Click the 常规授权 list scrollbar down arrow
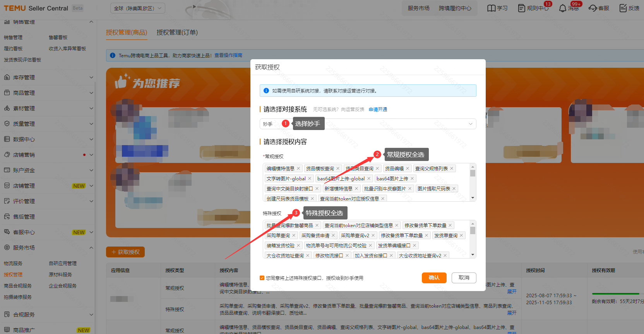The width and height of the screenshot is (644, 334). (x=473, y=198)
